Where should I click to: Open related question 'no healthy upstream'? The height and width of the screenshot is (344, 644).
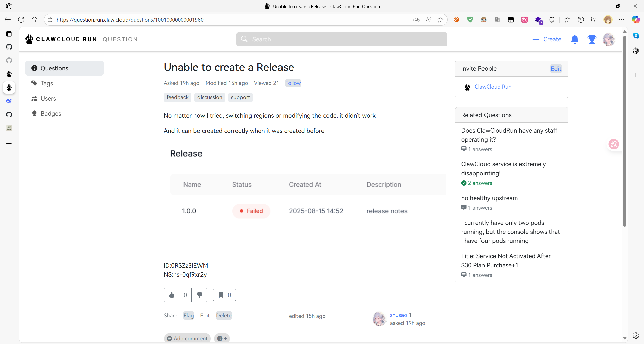click(x=489, y=198)
